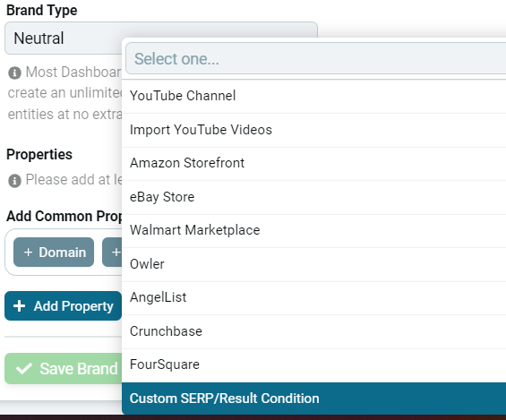
Task: Select eBay Store option
Action: (x=313, y=197)
